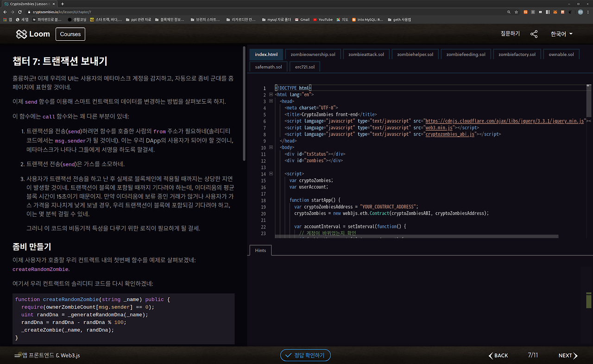Open new browser tab with plus icon
This screenshot has width=593, height=364.
coord(63,4)
